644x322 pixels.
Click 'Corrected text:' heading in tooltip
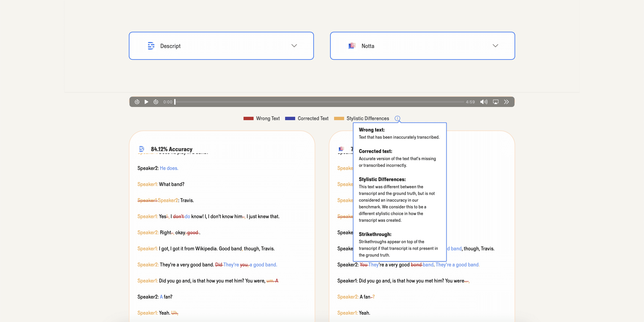pos(375,151)
